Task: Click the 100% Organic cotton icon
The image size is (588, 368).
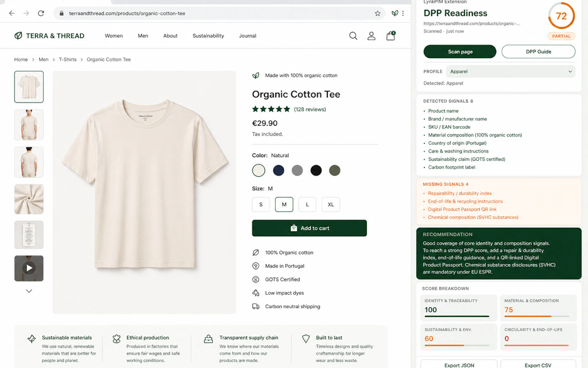Action: pos(256,252)
